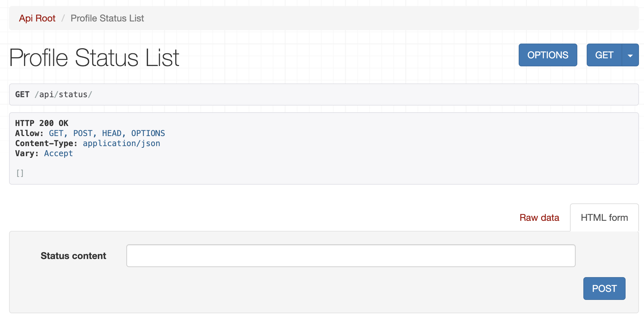The image size is (644, 319).
Task: Click the empty JSON array in response
Action: (x=20, y=173)
